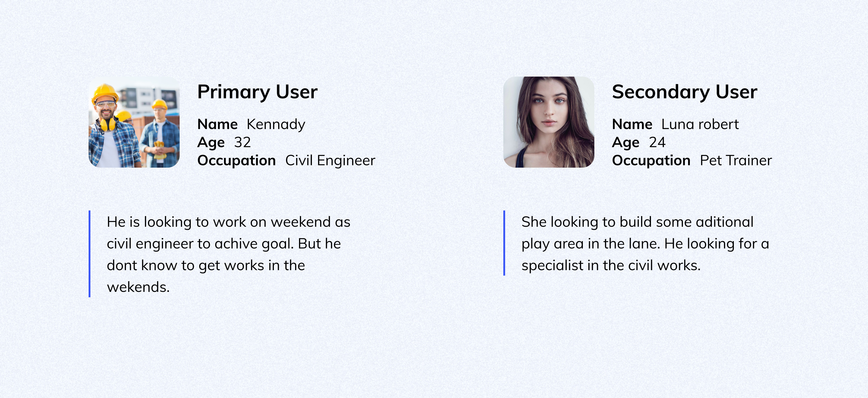Click the age value 24
The height and width of the screenshot is (398, 868).
pyautogui.click(x=657, y=142)
